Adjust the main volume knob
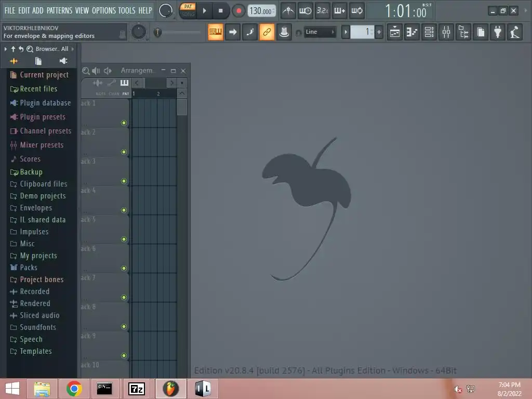 pyautogui.click(x=166, y=11)
